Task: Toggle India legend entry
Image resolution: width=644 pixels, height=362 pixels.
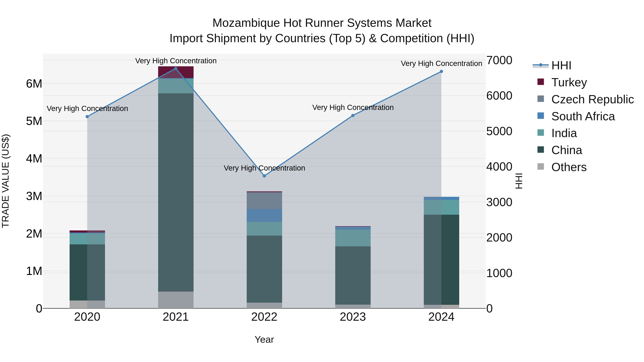Action: (557, 133)
